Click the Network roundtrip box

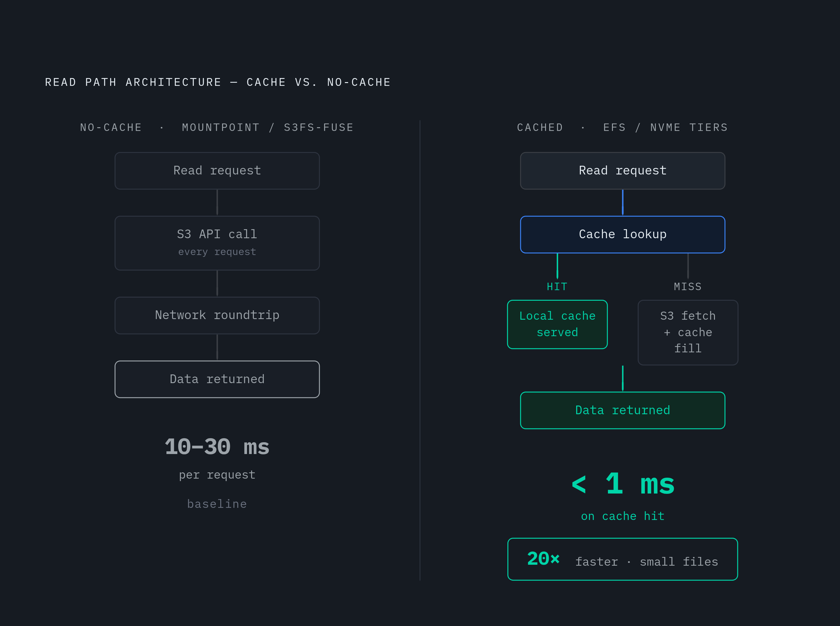pyautogui.click(x=217, y=315)
